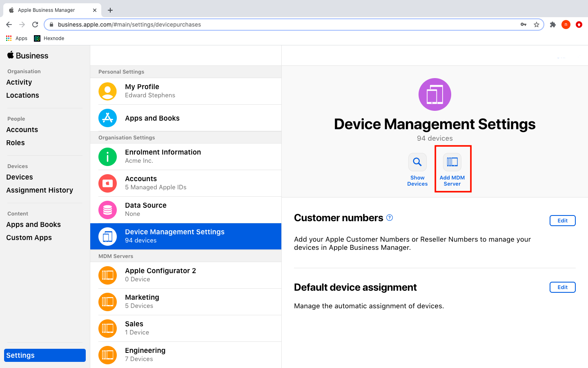Open Custom Apps in the sidebar

pyautogui.click(x=29, y=238)
